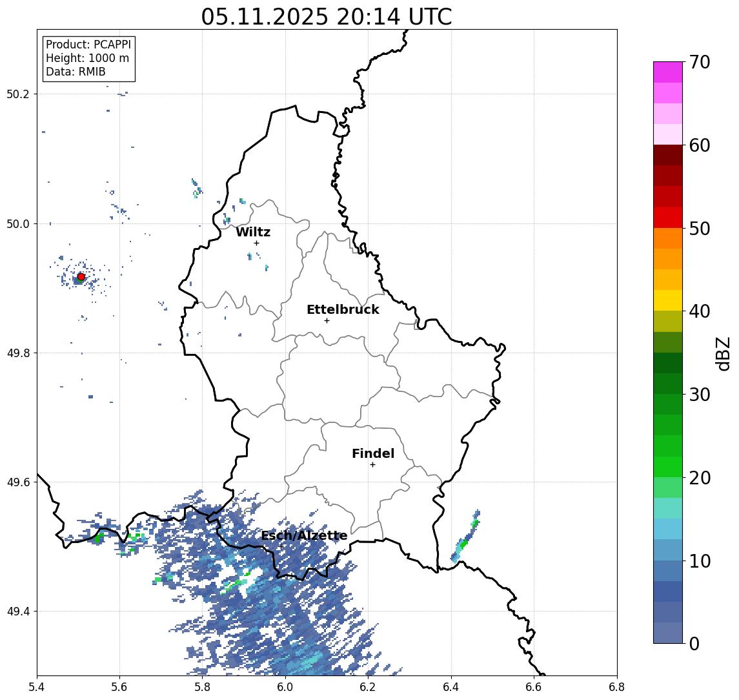Click the narrow green echo streak near 6.4 longitude
Screen dimensions: 739x700
[x=465, y=537]
